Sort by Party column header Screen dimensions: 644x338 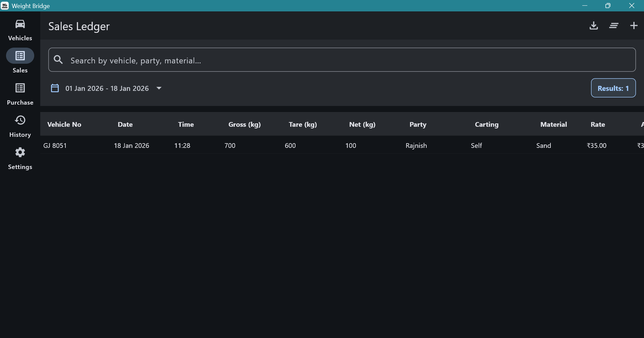tap(418, 124)
